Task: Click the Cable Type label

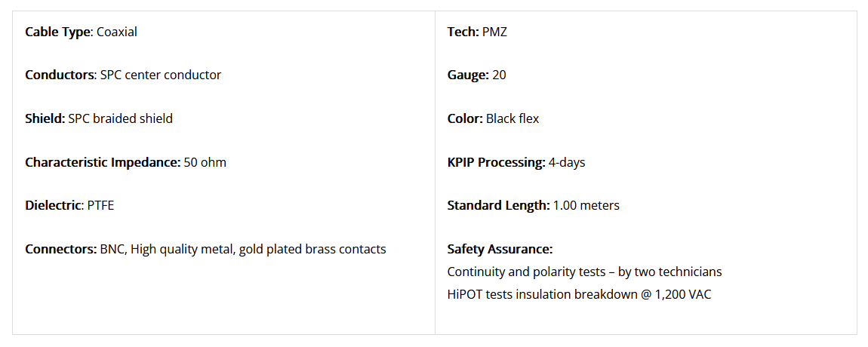Action: (x=57, y=32)
